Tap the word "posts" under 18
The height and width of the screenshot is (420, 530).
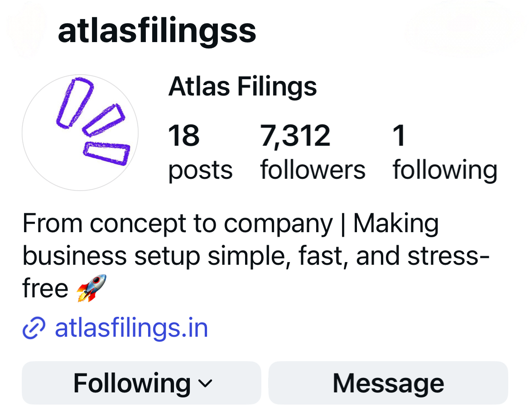pos(200,171)
